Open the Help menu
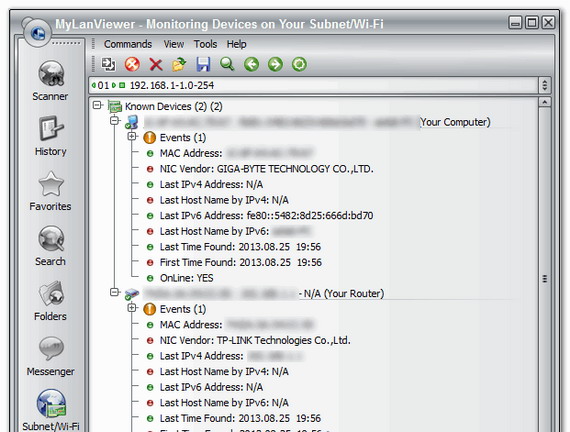 (x=236, y=44)
